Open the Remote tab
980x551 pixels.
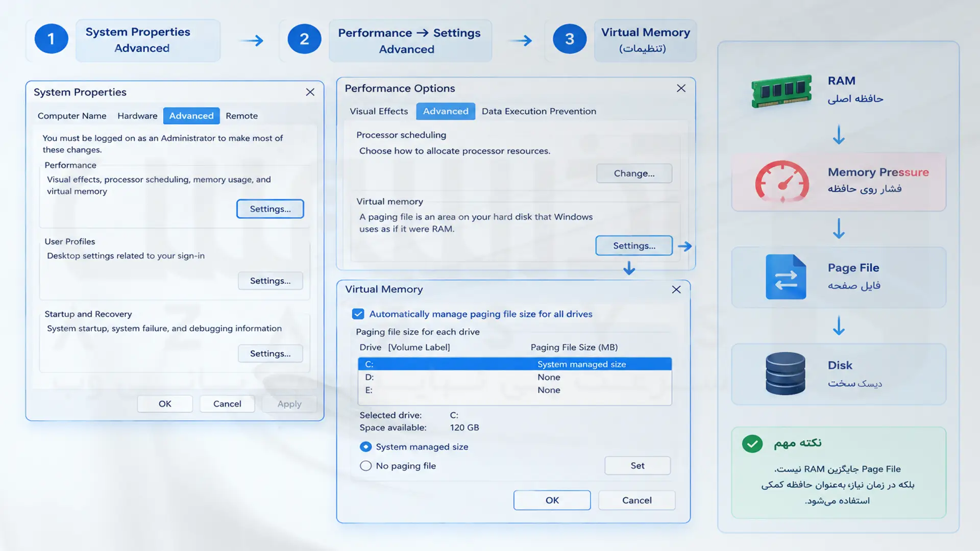pyautogui.click(x=241, y=116)
